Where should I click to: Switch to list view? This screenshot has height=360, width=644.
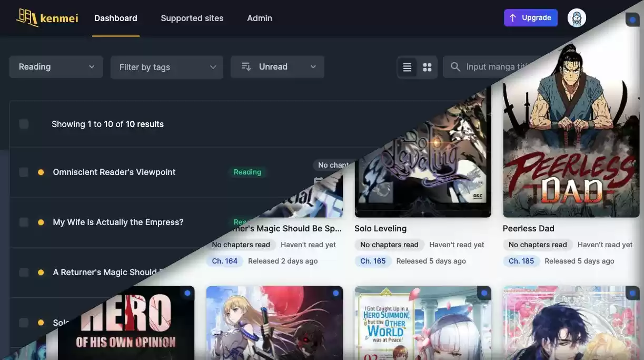[407, 67]
